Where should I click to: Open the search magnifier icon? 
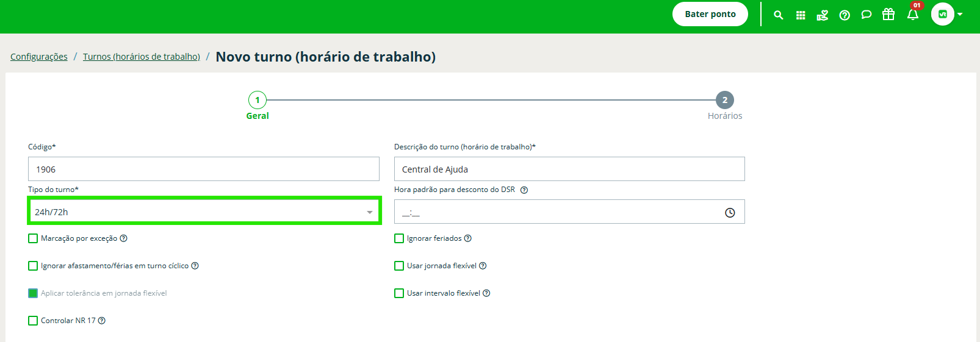(778, 15)
